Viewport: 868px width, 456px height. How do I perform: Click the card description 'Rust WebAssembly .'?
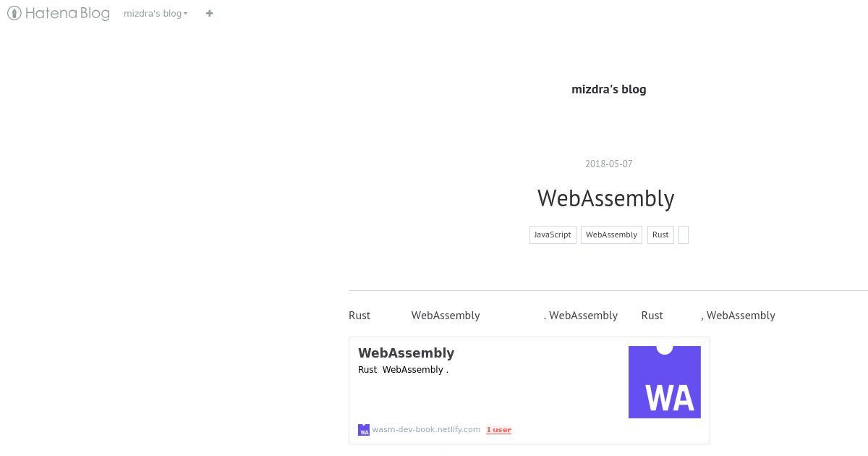tap(404, 370)
